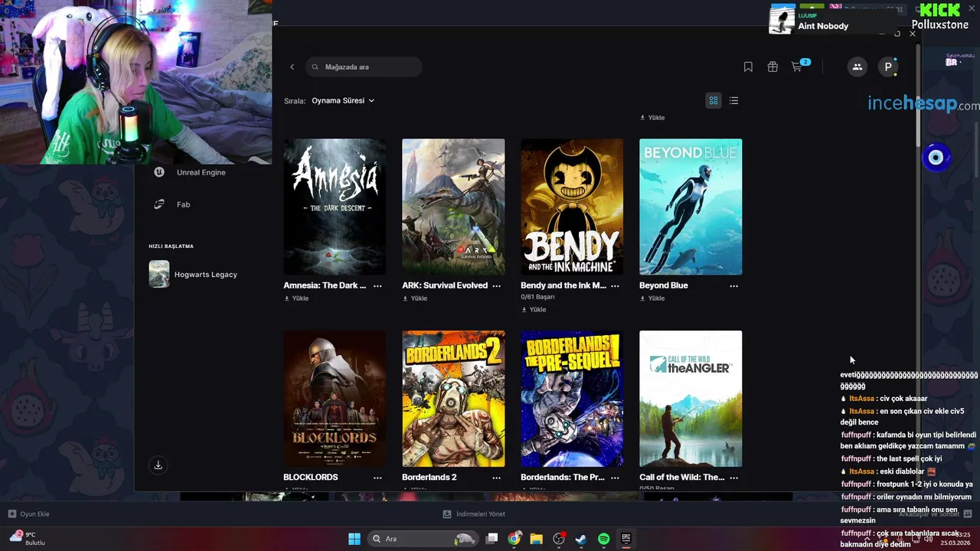Open Task View on the taskbar
Screen dimensions: 980x551
[492, 539]
